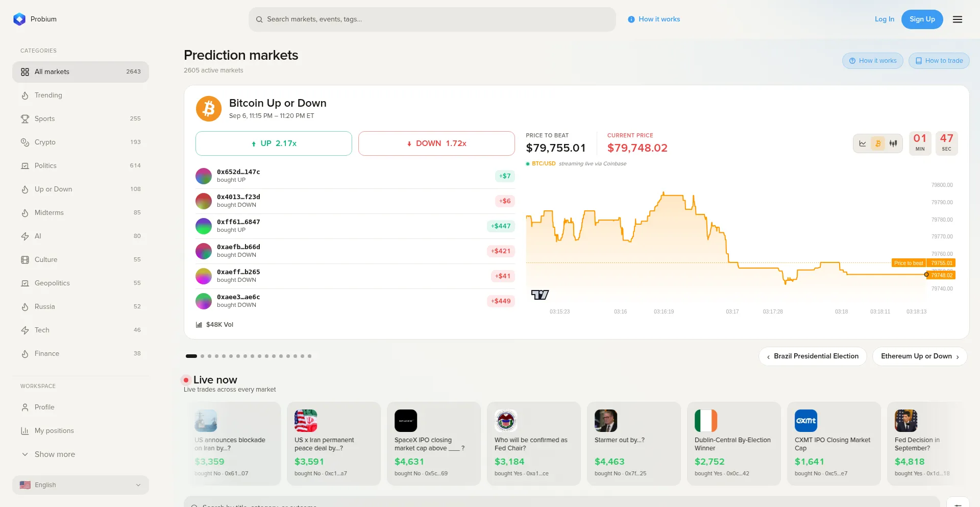Open My positions in the workspace
This screenshot has height=507, width=980.
click(81, 431)
